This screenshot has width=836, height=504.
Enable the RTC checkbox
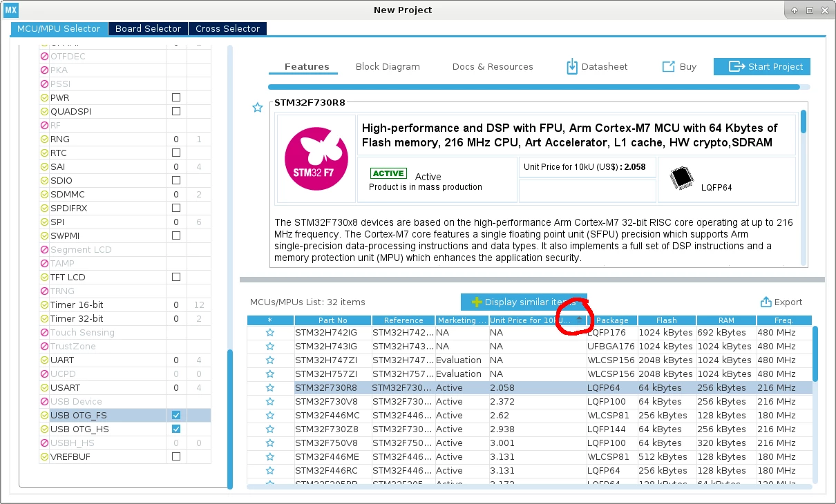point(176,153)
